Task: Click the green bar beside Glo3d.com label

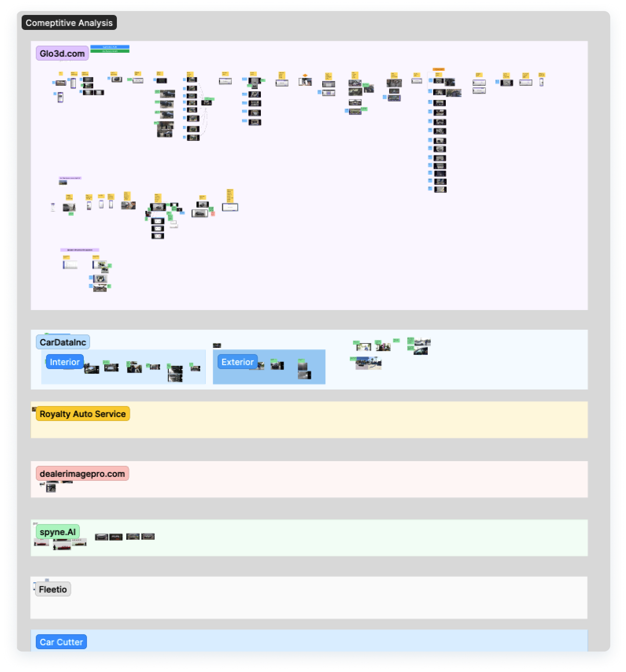Action: tap(110, 51)
